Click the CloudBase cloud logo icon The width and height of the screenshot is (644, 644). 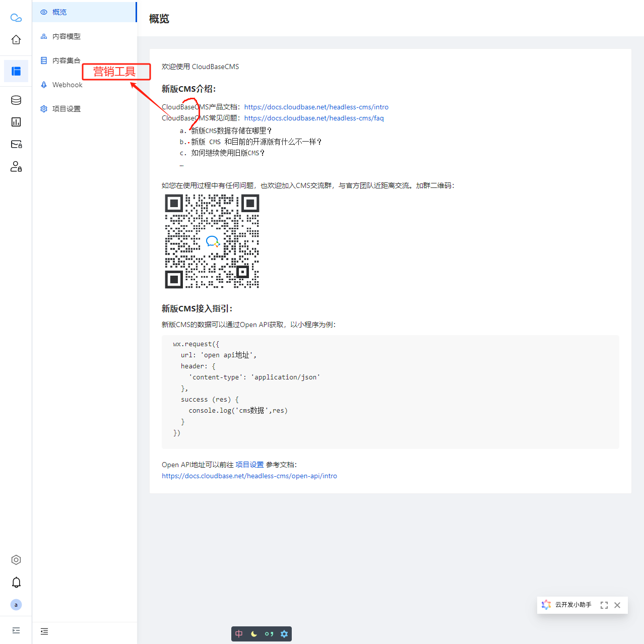16,18
